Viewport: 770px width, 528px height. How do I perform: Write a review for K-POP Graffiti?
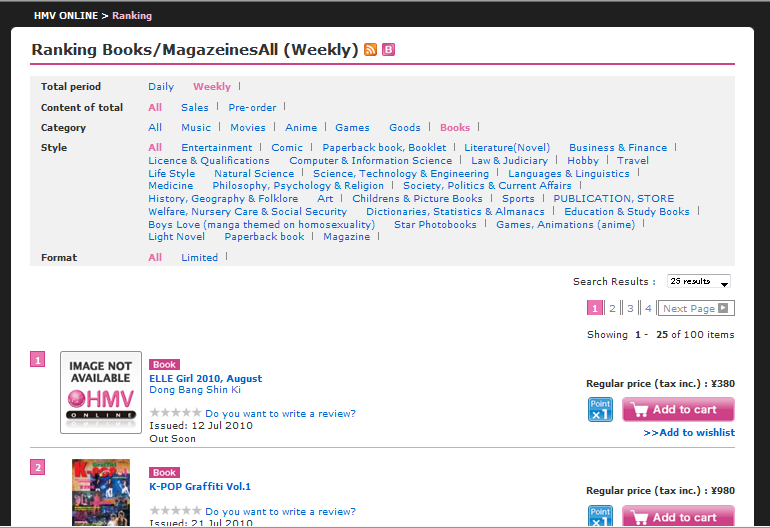click(x=280, y=512)
